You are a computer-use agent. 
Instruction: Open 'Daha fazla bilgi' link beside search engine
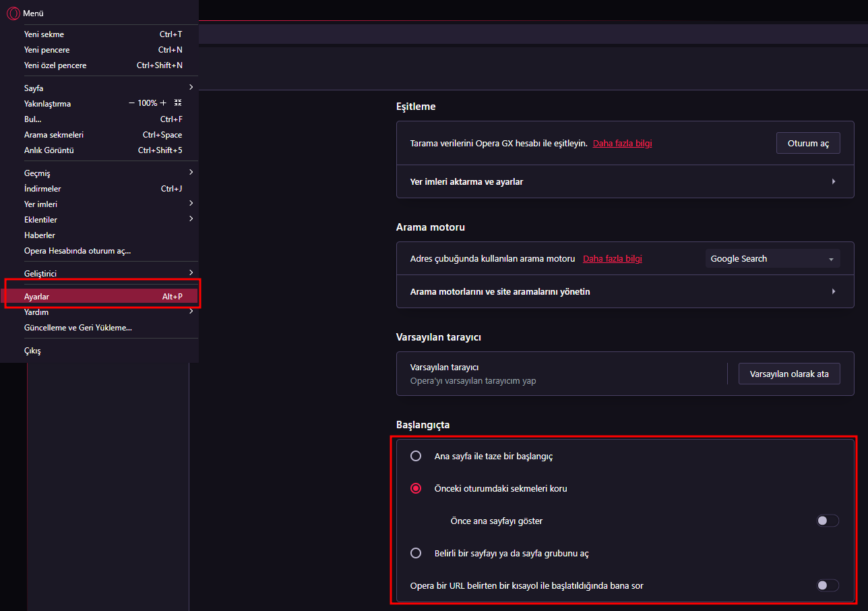point(613,259)
